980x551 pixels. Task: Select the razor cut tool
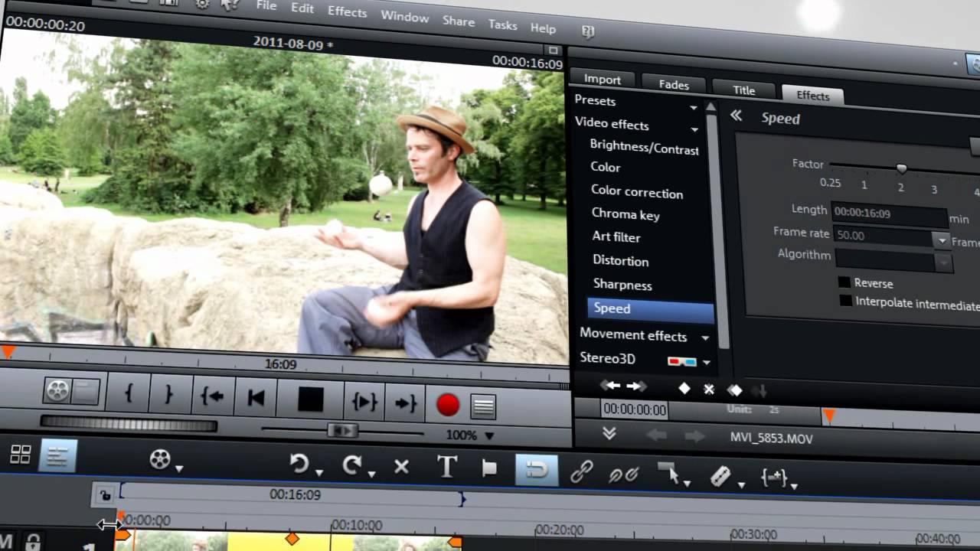click(x=720, y=477)
